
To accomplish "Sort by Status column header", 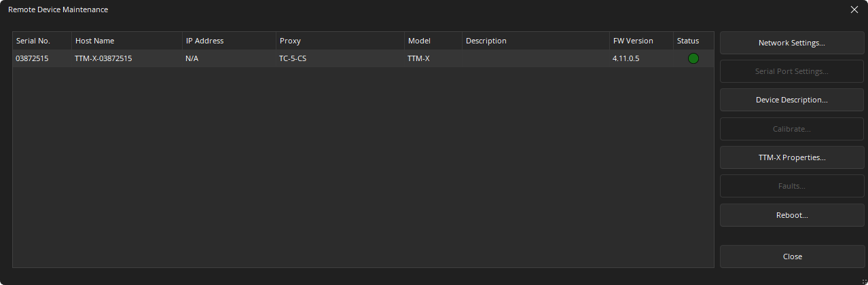I will [x=693, y=41].
